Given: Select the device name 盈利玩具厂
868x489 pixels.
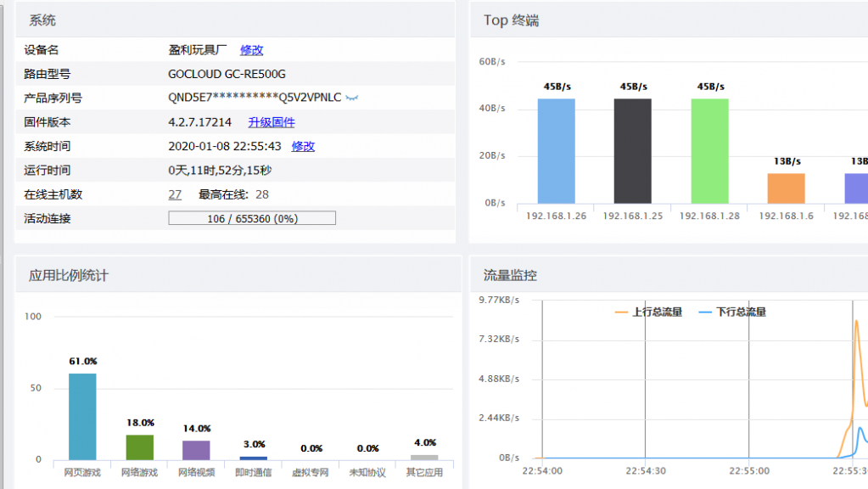Looking at the screenshot, I should click(x=198, y=50).
